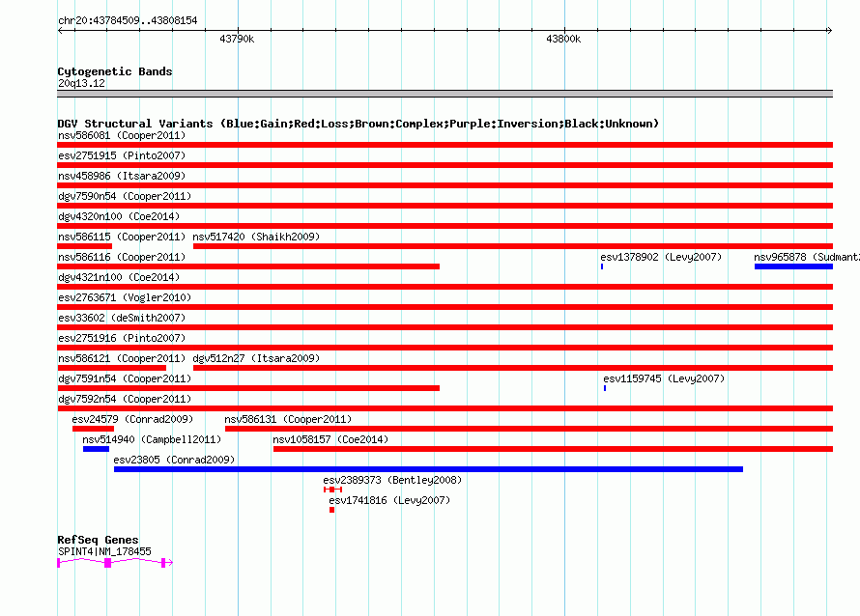Screen dimensions: 860x616
Task: Click the right arrow end of the ruler
Action: click(829, 30)
